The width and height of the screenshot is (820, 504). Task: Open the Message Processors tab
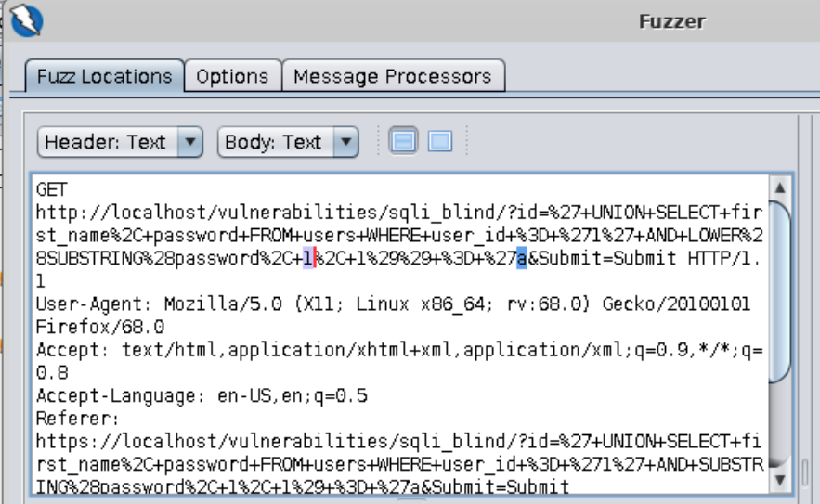click(392, 76)
